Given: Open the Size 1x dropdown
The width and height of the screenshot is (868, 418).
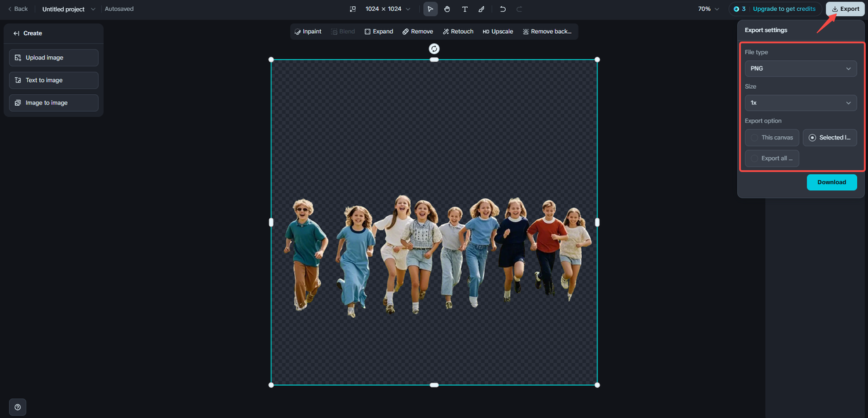Looking at the screenshot, I should [x=800, y=103].
